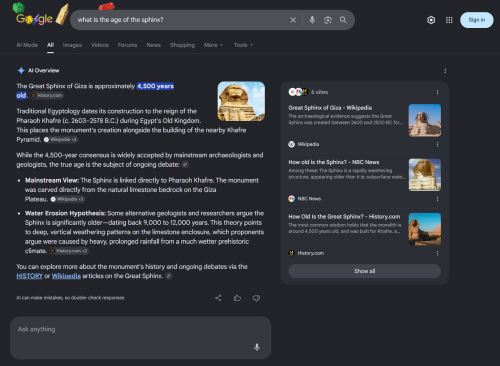Image resolution: width=500 pixels, height=366 pixels.
Task: Click the stacked source favicons next to '6 sites'
Action: click(x=298, y=92)
